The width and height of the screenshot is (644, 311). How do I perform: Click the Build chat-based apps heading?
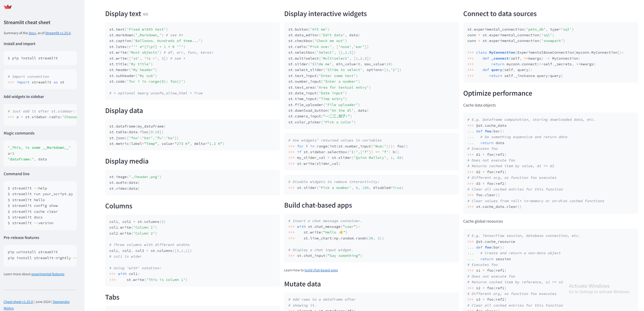pos(318,205)
